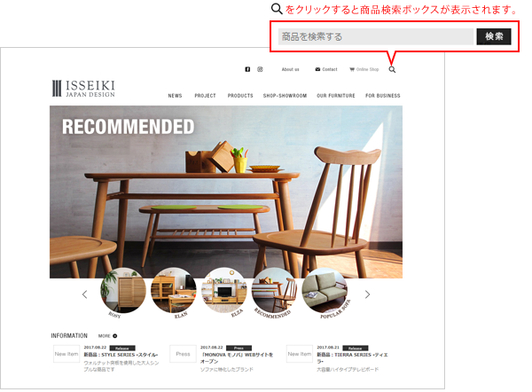The width and height of the screenshot is (532, 392).
Task: Click the 検索 search button
Action: tap(494, 36)
